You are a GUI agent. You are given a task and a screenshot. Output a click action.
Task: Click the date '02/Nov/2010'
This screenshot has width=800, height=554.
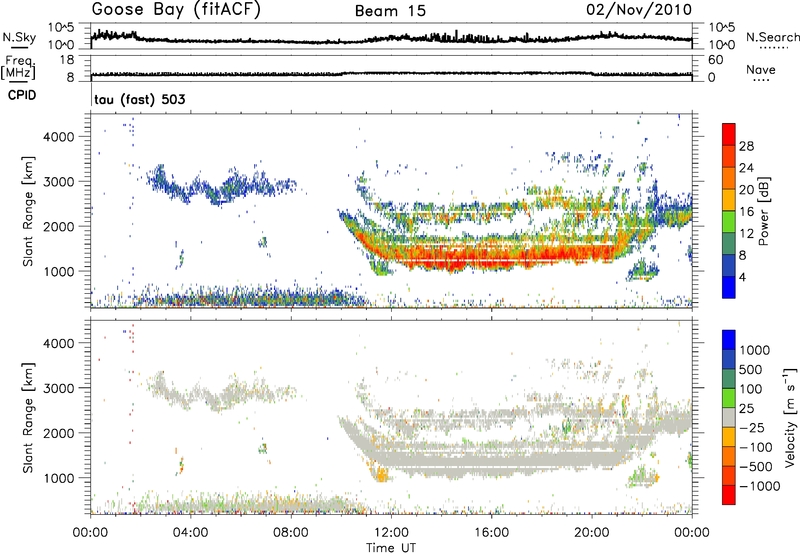tap(639, 10)
